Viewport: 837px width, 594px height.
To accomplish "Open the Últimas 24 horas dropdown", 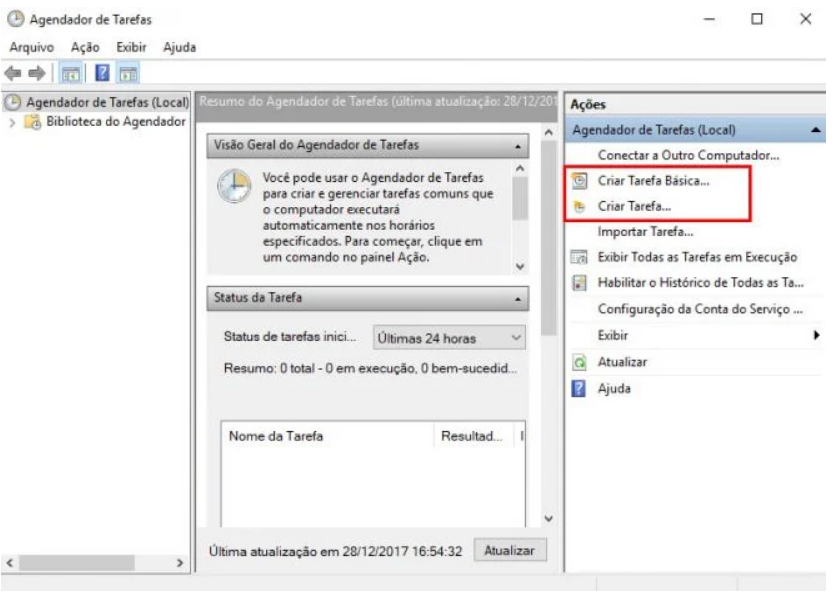I will (451, 338).
